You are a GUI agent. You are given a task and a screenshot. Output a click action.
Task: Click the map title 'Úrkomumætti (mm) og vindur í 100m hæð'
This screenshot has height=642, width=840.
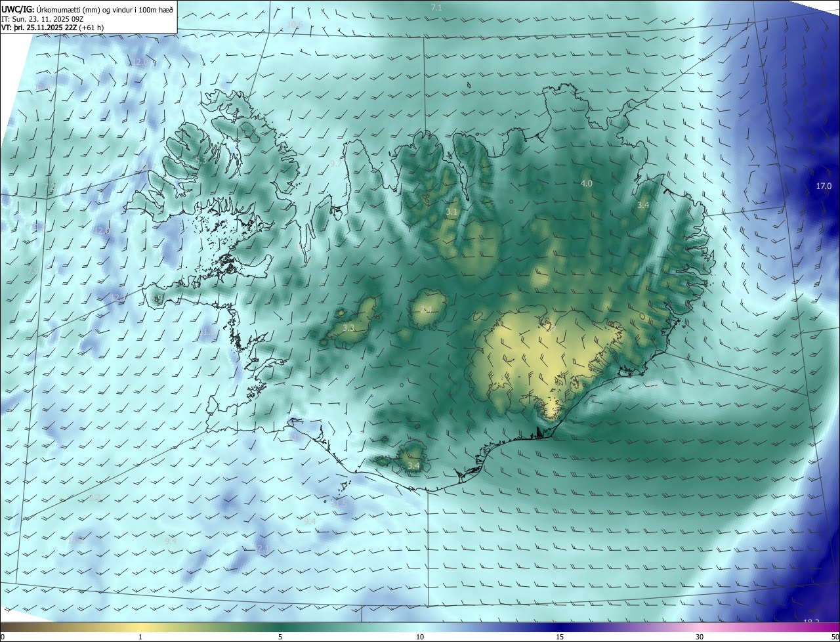pyautogui.click(x=104, y=10)
